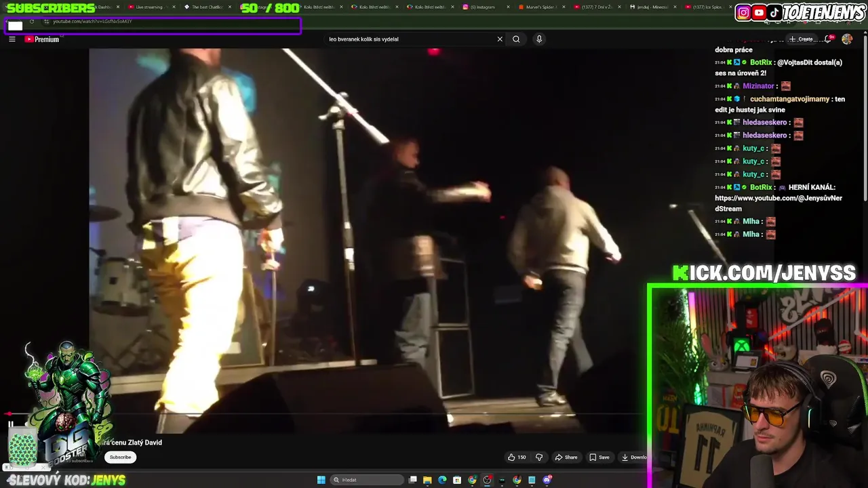Open Task View on the taskbar
The image size is (868, 488).
tap(413, 480)
